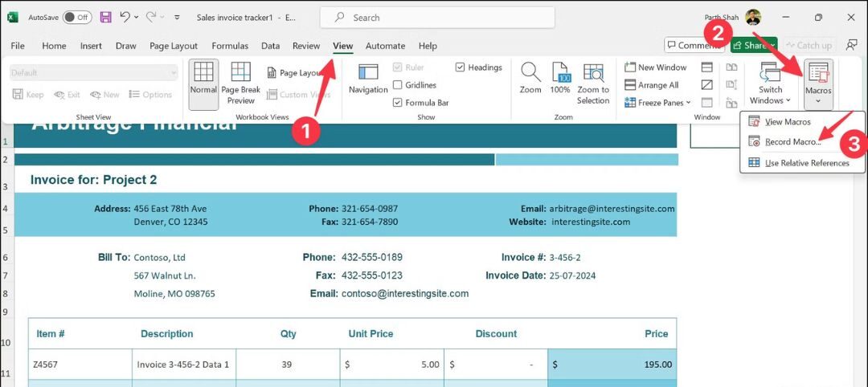
Task: Switch to the Formulas ribbon tab
Action: pyautogui.click(x=230, y=46)
